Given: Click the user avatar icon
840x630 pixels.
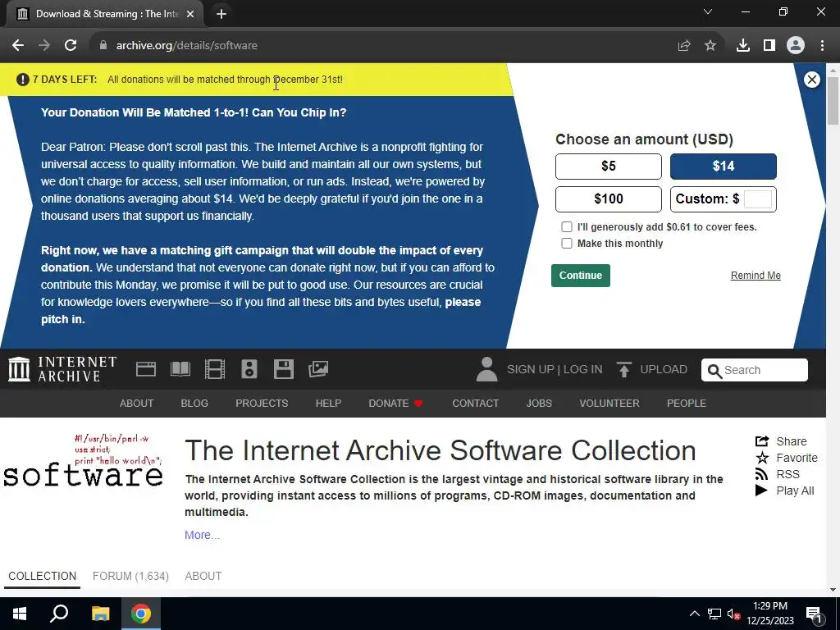Looking at the screenshot, I should 486,369.
